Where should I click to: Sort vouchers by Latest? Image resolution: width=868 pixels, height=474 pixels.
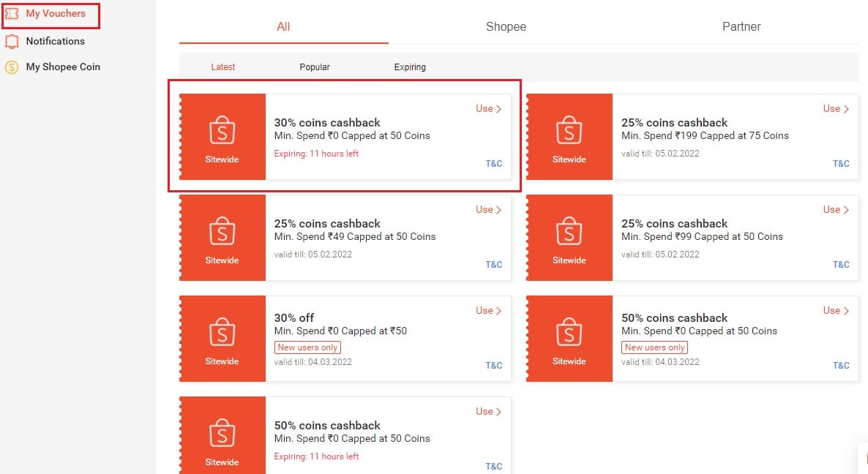pyautogui.click(x=223, y=67)
